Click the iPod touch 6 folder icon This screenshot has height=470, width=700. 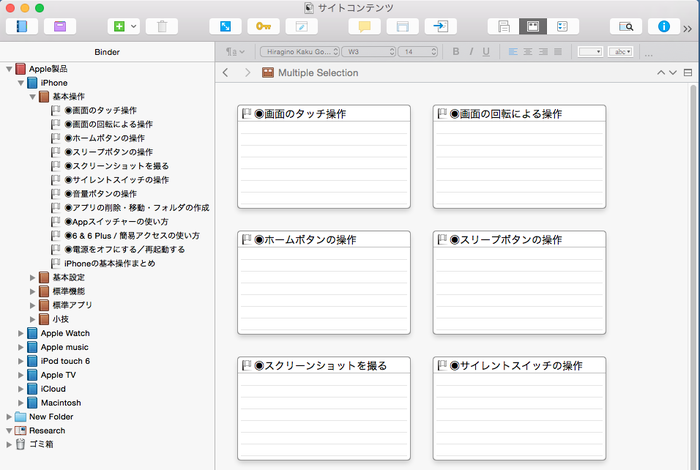click(x=32, y=361)
